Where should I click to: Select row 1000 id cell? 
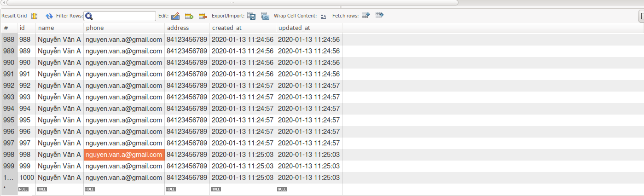tap(27, 178)
